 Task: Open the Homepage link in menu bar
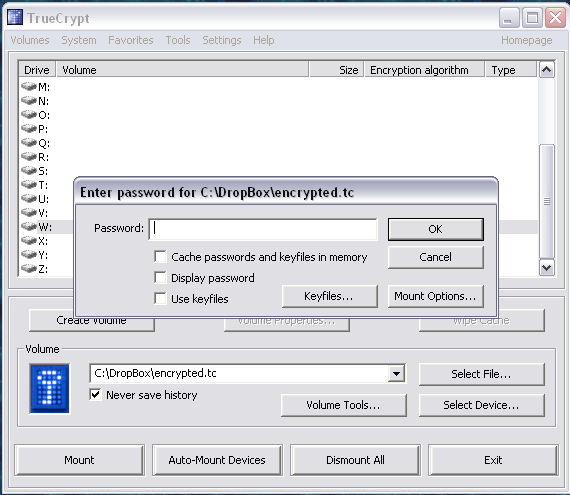(x=527, y=40)
